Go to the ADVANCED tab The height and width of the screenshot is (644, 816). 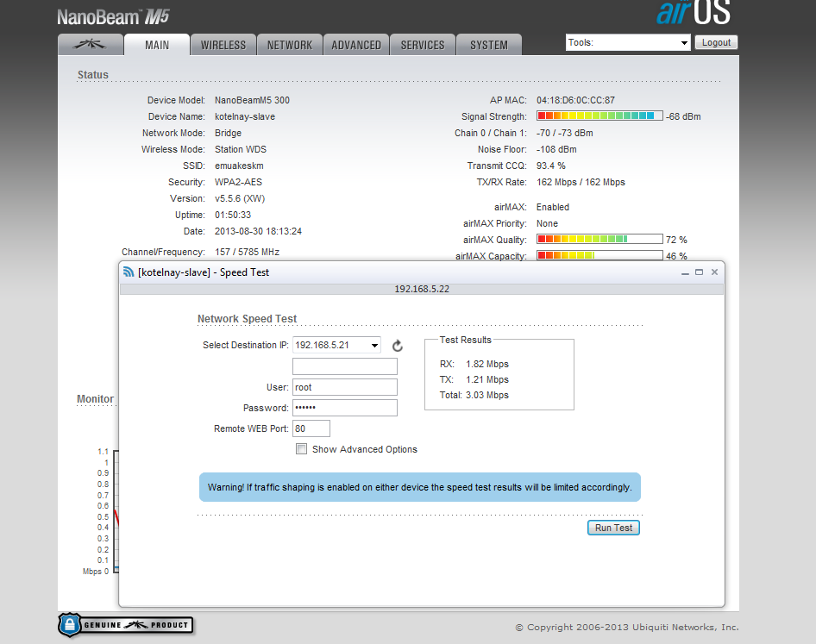(356, 45)
